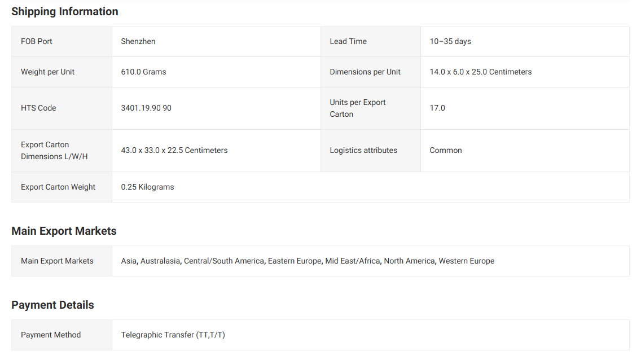Click the Shenzhen port value
Viewport: 641px width, 364px height.
[138, 41]
